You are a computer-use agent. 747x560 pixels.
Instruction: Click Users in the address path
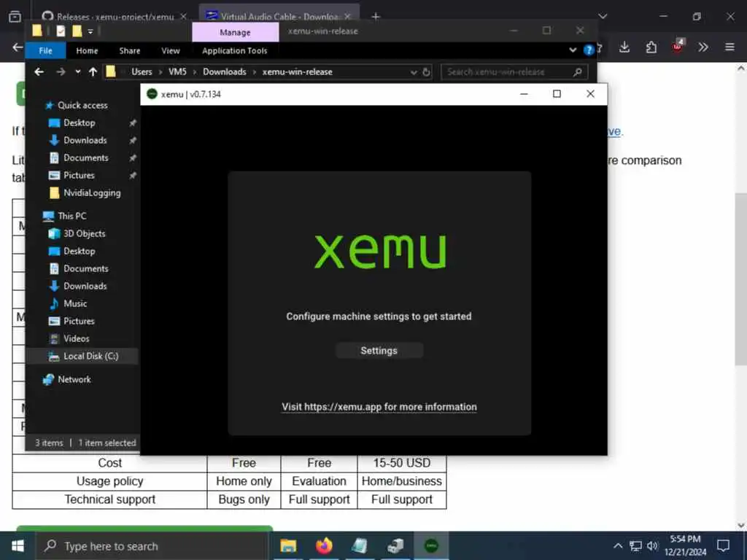142,72
